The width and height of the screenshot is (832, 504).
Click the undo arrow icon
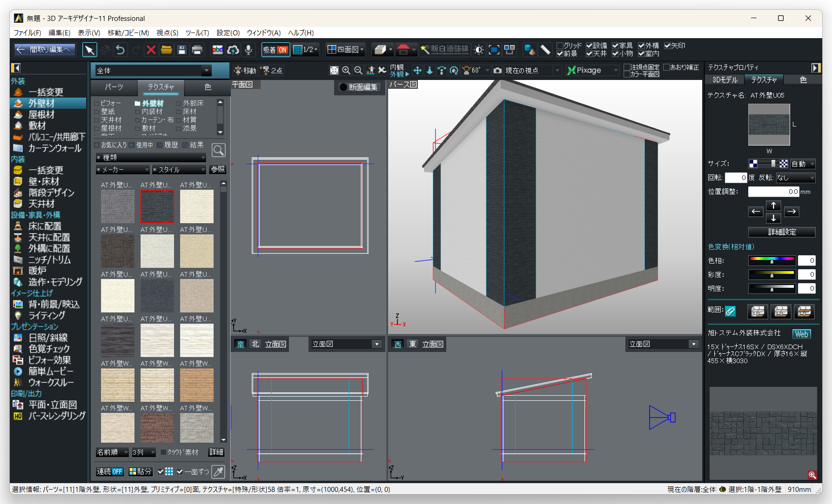click(120, 50)
